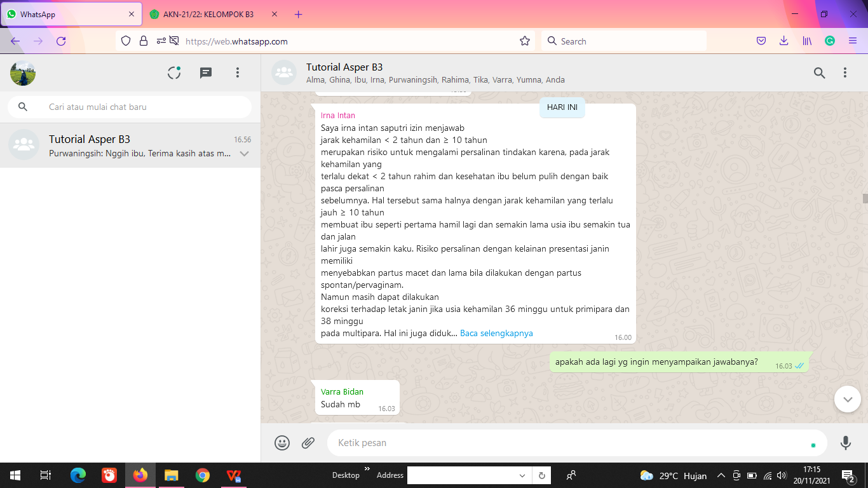868x488 pixels.
Task: Open the library bookshelf icon
Action: [x=807, y=41]
